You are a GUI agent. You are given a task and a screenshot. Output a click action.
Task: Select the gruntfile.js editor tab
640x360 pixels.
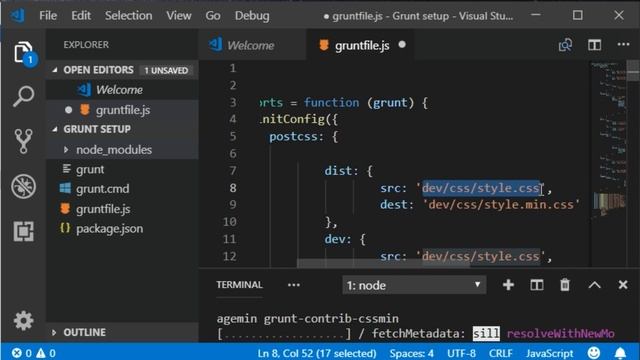pyautogui.click(x=361, y=45)
